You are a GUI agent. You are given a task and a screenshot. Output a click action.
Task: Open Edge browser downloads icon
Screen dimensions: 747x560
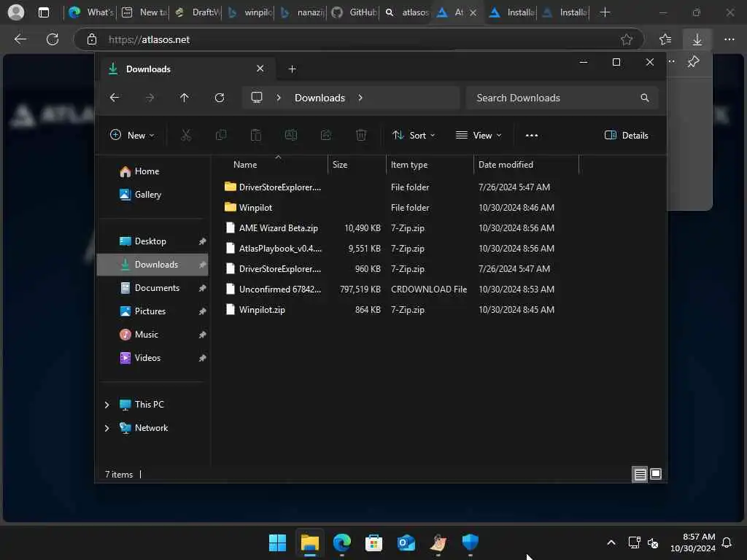[x=697, y=39]
